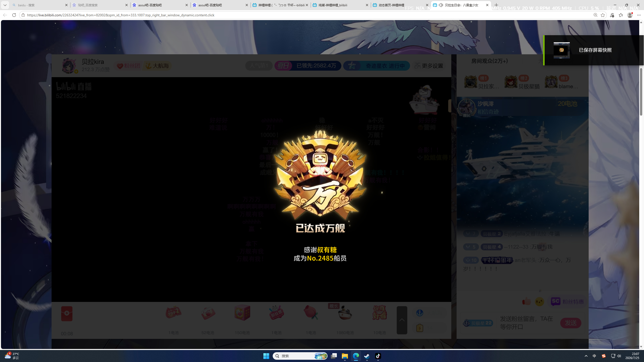Open the 奇迹星衣 进行中 event banner

376,66
